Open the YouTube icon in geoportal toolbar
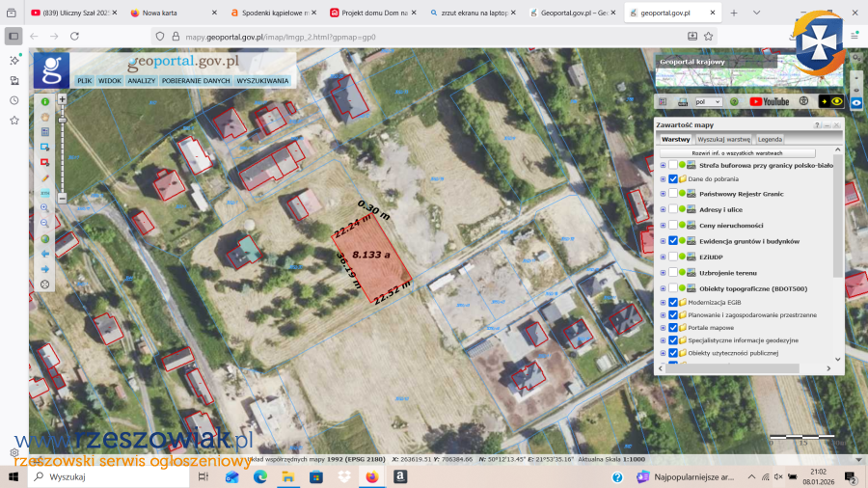The width and height of the screenshot is (868, 488). (769, 101)
